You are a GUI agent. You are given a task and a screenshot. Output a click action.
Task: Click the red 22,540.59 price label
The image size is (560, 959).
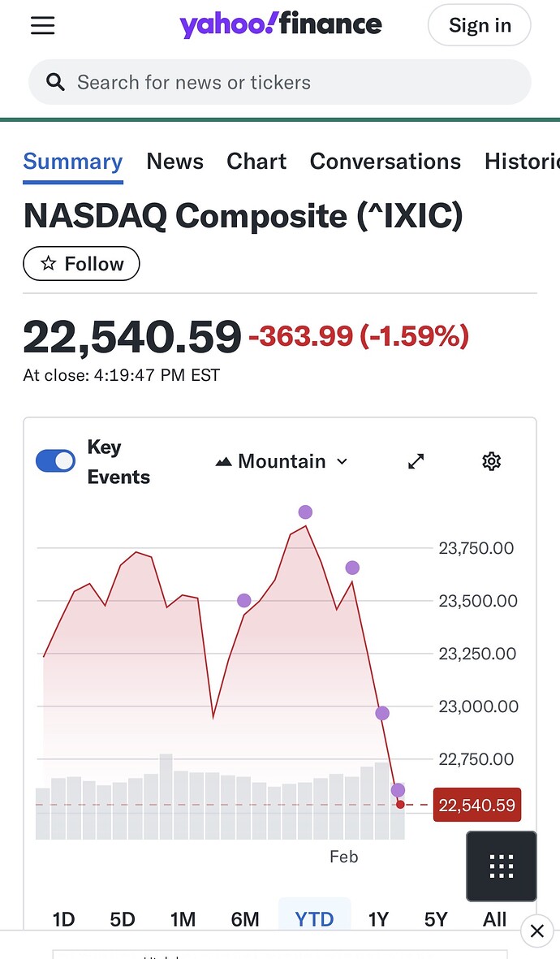click(x=476, y=806)
